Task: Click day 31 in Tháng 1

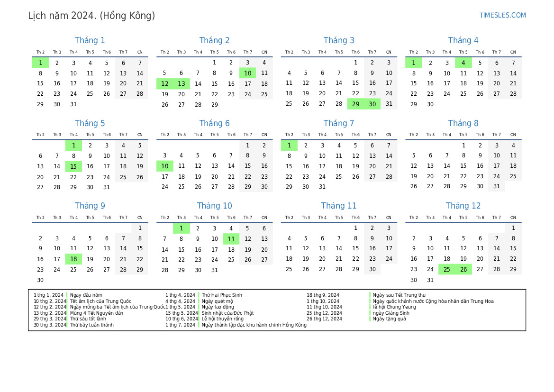Action: 73,104
